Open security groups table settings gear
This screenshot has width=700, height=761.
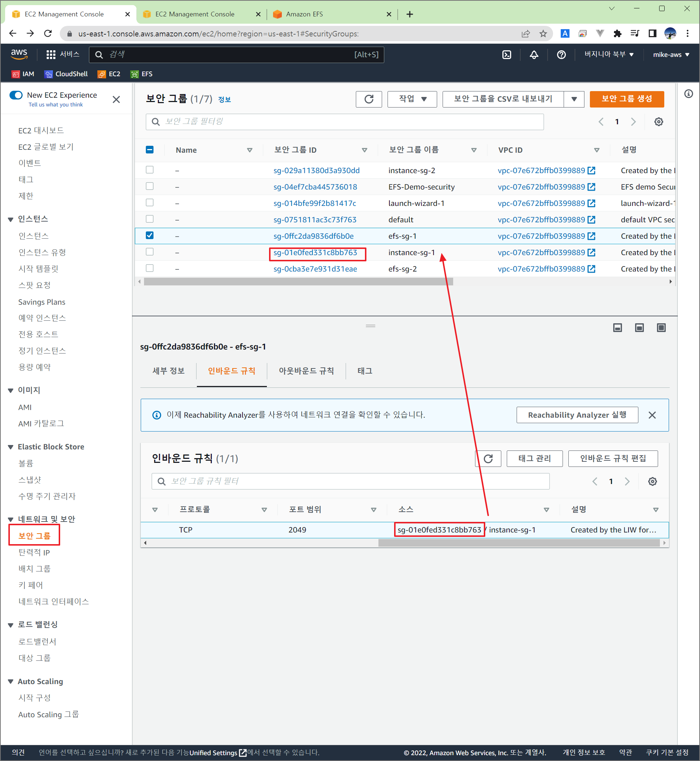tap(658, 121)
